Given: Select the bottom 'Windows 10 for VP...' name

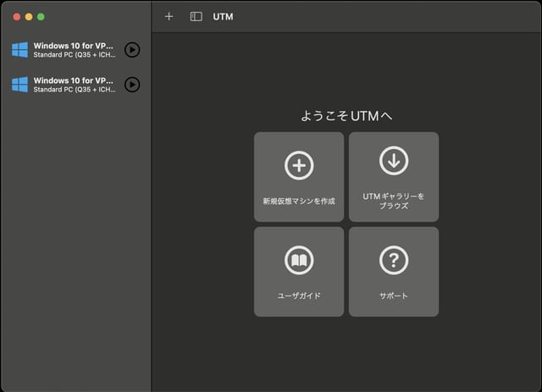Looking at the screenshot, I should click(x=73, y=80).
